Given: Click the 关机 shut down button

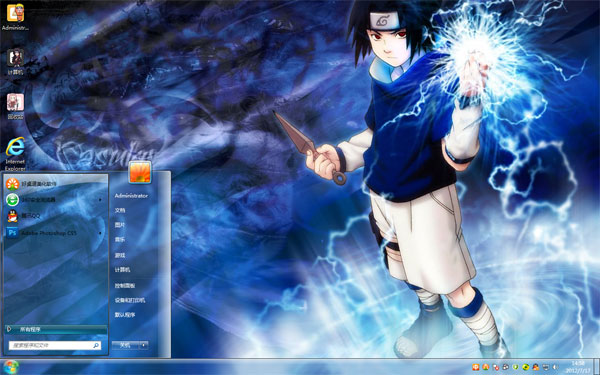Looking at the screenshot, I should [x=126, y=345].
